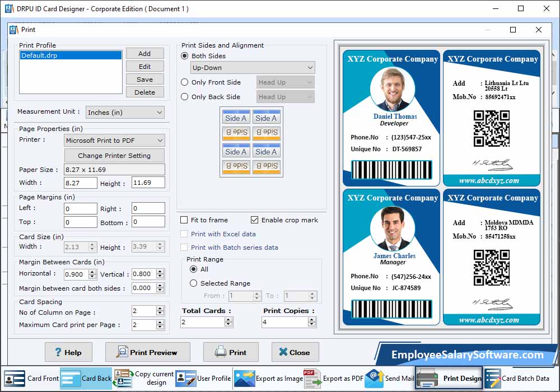Click the Right margin input field
This screenshot has width=560, height=392.
[148, 208]
